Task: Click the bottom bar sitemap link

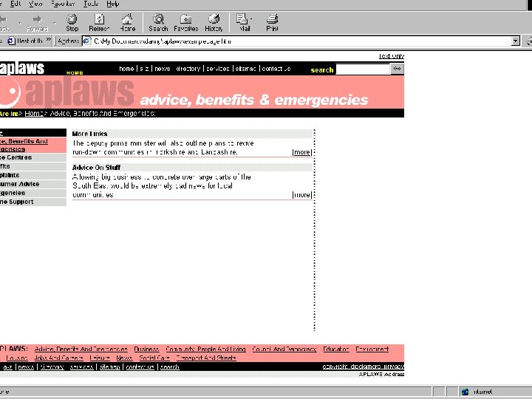Action: [x=109, y=367]
